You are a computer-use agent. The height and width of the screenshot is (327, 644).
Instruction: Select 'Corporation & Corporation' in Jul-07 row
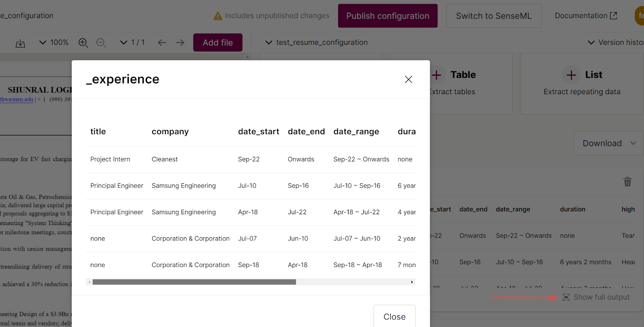coord(190,238)
